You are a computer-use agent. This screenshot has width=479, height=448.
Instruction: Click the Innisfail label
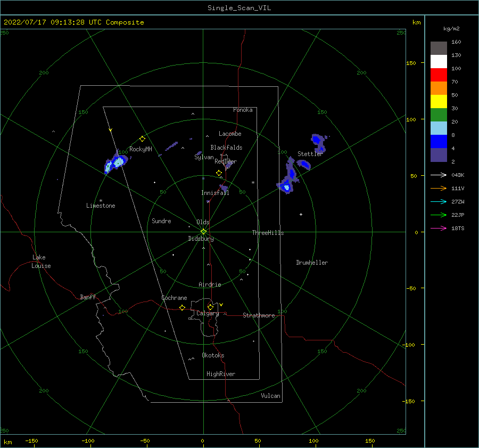pyautogui.click(x=215, y=193)
